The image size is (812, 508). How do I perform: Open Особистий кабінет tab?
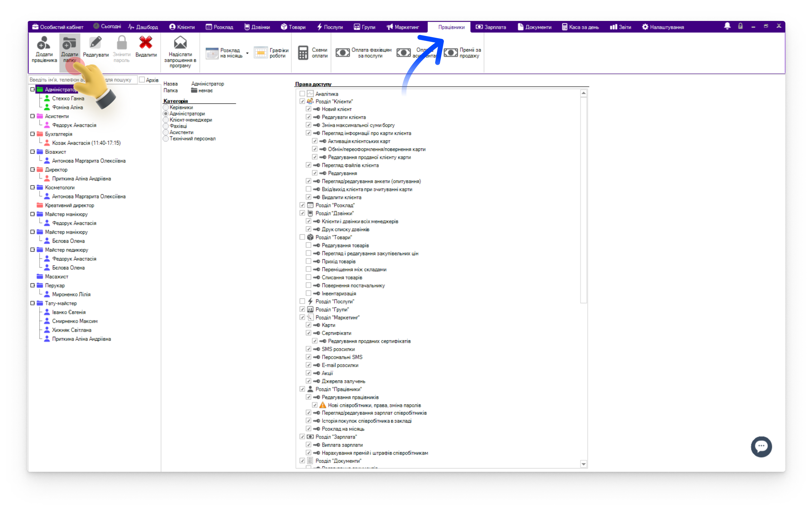point(58,27)
